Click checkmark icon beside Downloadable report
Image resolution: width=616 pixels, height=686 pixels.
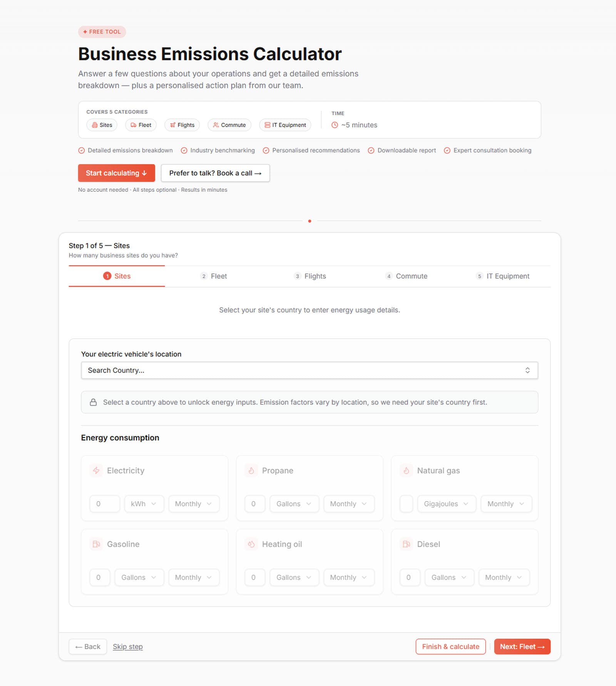(371, 151)
